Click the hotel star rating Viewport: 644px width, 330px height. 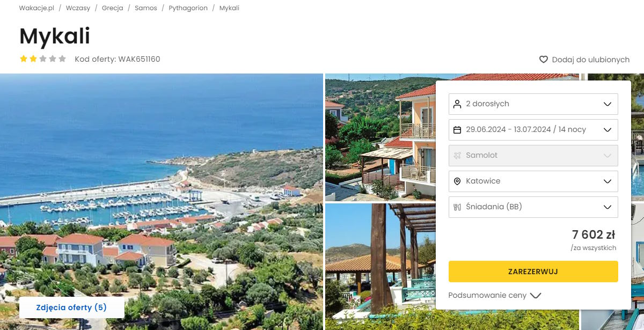43,59
